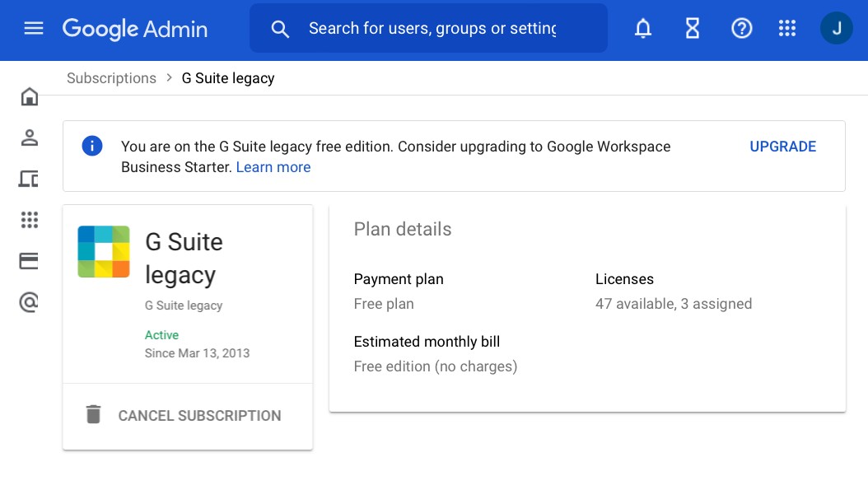This screenshot has width=868, height=499.
Task: Select '47 available, 3 assigned' text
Action: [x=674, y=304]
